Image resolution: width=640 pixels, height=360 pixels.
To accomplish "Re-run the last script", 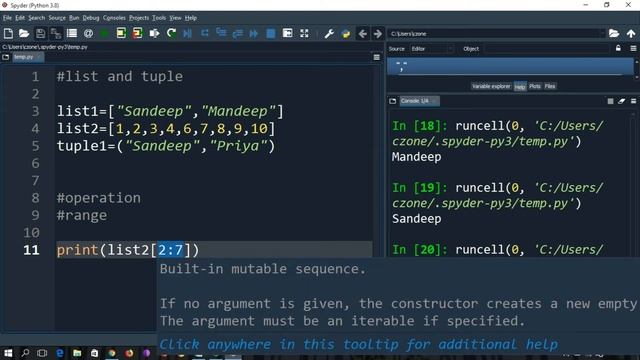I will [x=171, y=33].
